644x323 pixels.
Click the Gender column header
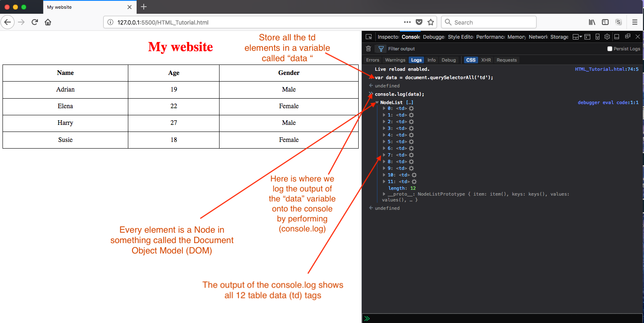click(x=289, y=73)
